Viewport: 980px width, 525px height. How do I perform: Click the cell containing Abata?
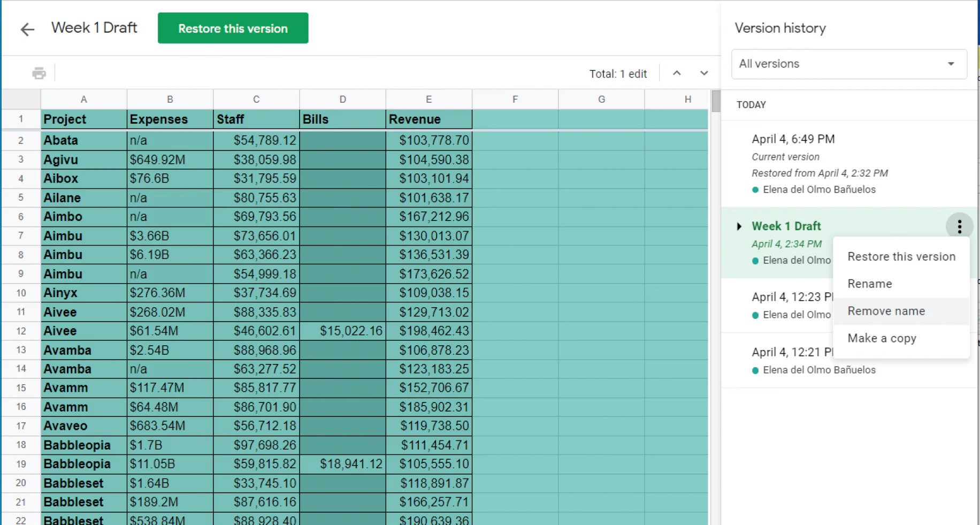(83, 140)
